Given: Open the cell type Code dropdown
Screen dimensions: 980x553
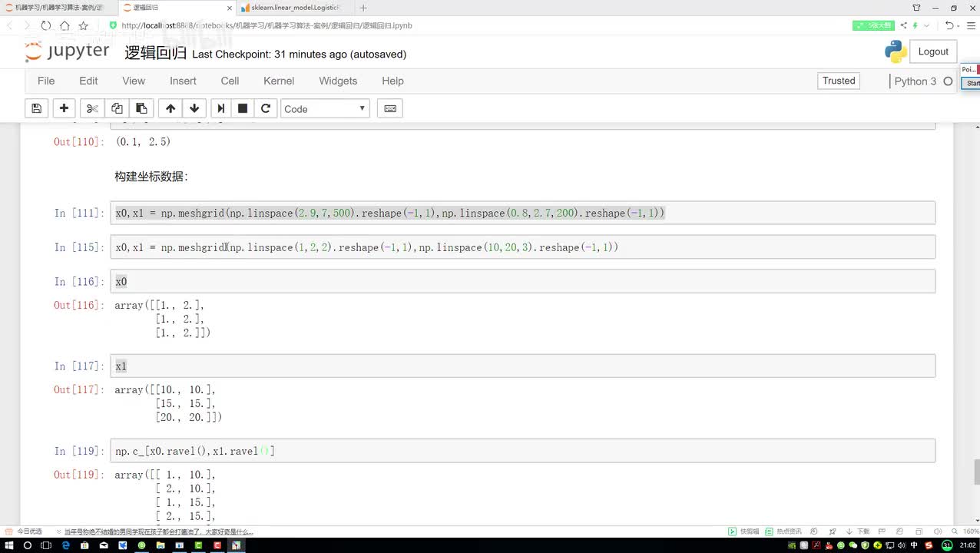Looking at the screenshot, I should point(325,108).
